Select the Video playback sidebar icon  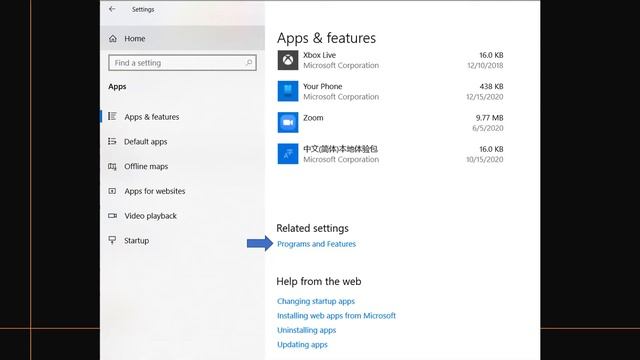112,216
